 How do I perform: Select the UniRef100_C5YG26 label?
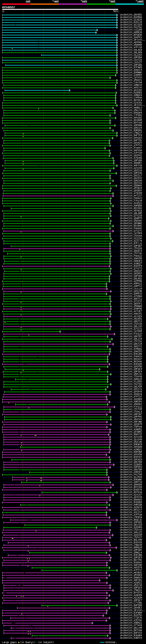pos(131,249)
